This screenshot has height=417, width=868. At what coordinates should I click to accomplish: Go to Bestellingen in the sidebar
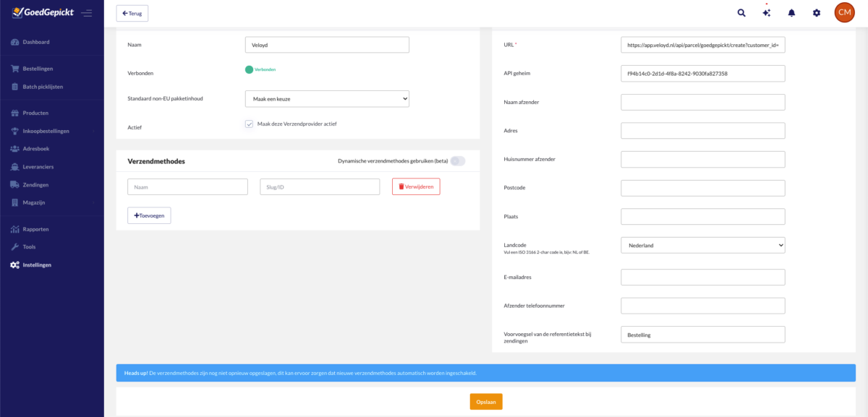(38, 69)
